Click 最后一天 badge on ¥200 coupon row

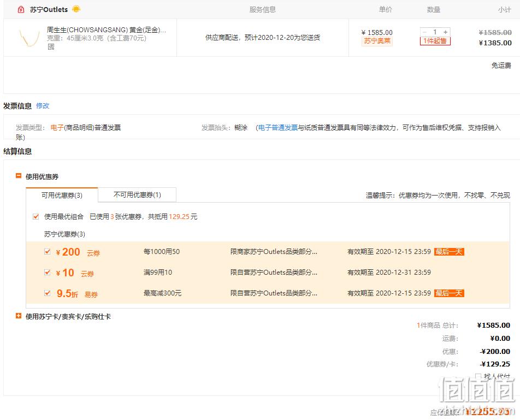click(449, 252)
